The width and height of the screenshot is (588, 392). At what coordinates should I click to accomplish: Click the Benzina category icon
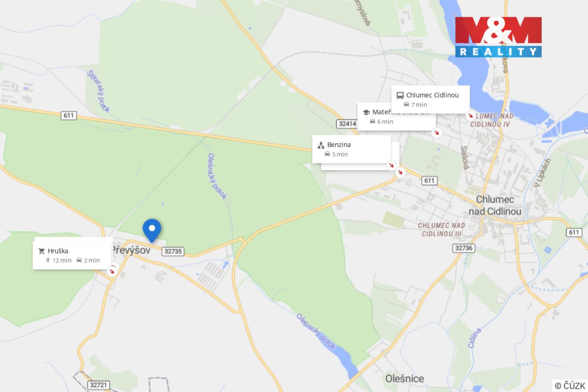point(321,145)
